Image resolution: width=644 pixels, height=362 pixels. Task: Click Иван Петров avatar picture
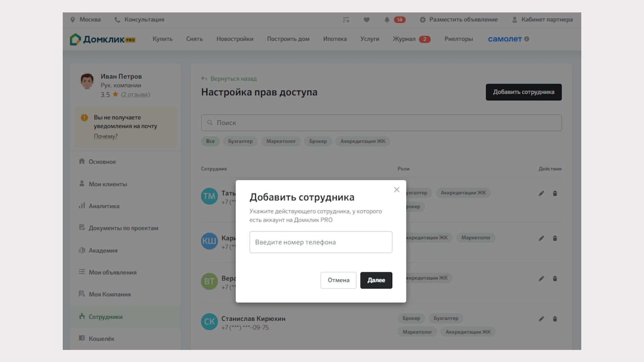pos(87,81)
